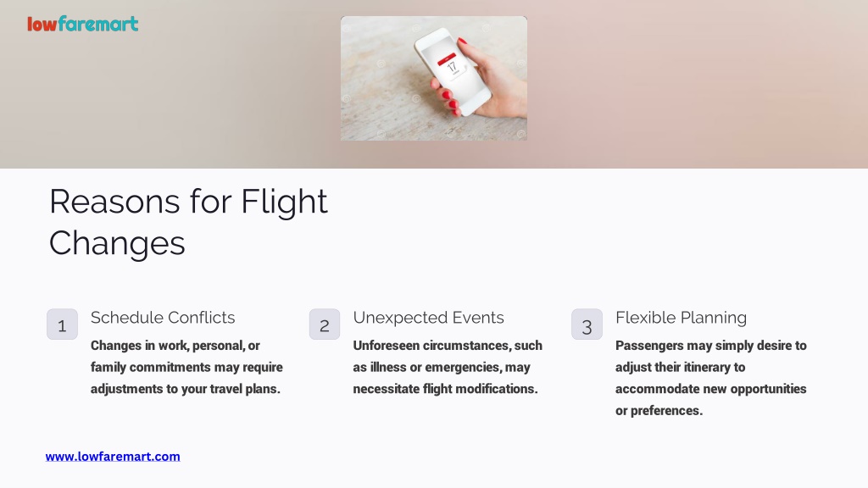Select the Passengers may simply desire paragraph

click(x=711, y=378)
